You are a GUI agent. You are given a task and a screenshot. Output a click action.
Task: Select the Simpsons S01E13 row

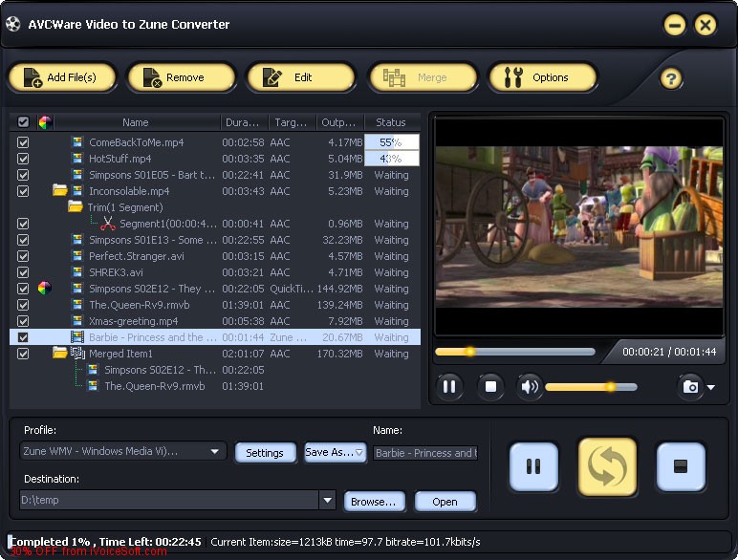[215, 240]
